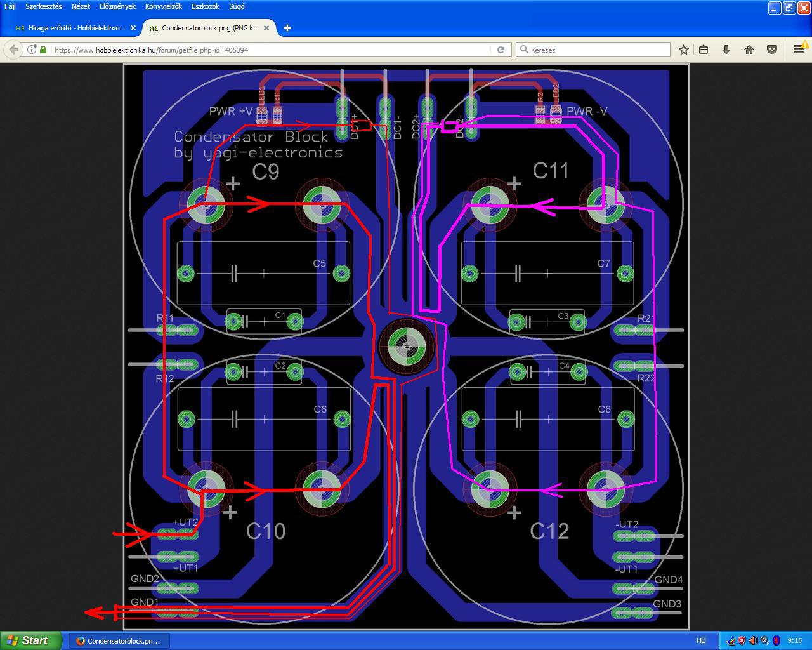Click the colorful arrow tray icon
Image resolution: width=812 pixels, height=650 pixels.
pyautogui.click(x=731, y=640)
